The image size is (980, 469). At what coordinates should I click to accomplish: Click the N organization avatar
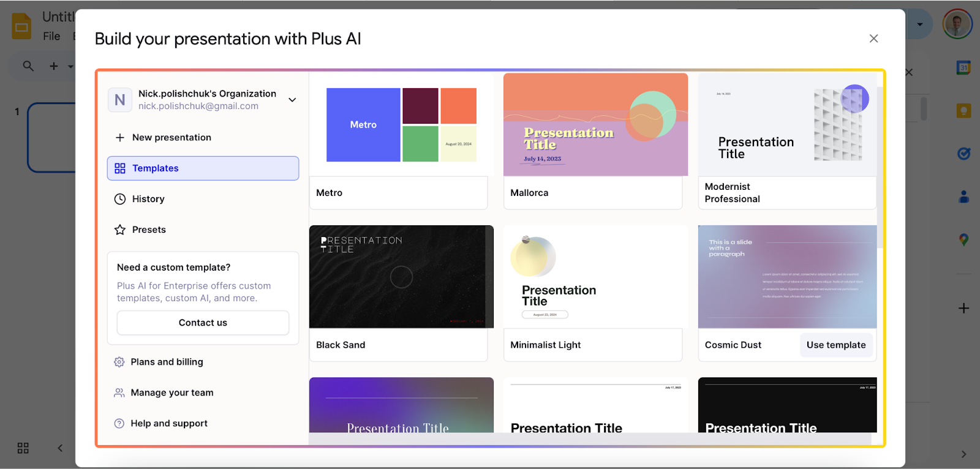pyautogui.click(x=120, y=100)
